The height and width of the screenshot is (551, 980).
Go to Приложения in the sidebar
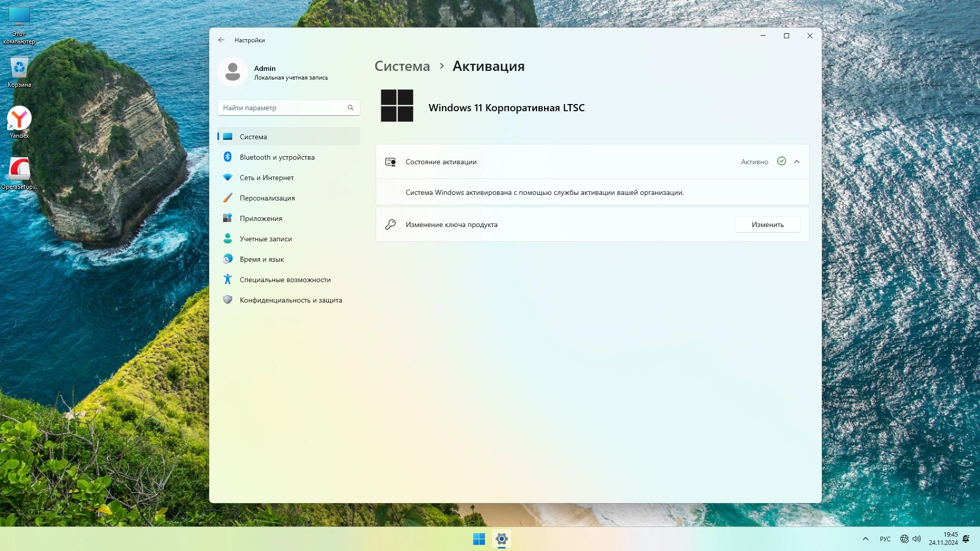point(260,218)
